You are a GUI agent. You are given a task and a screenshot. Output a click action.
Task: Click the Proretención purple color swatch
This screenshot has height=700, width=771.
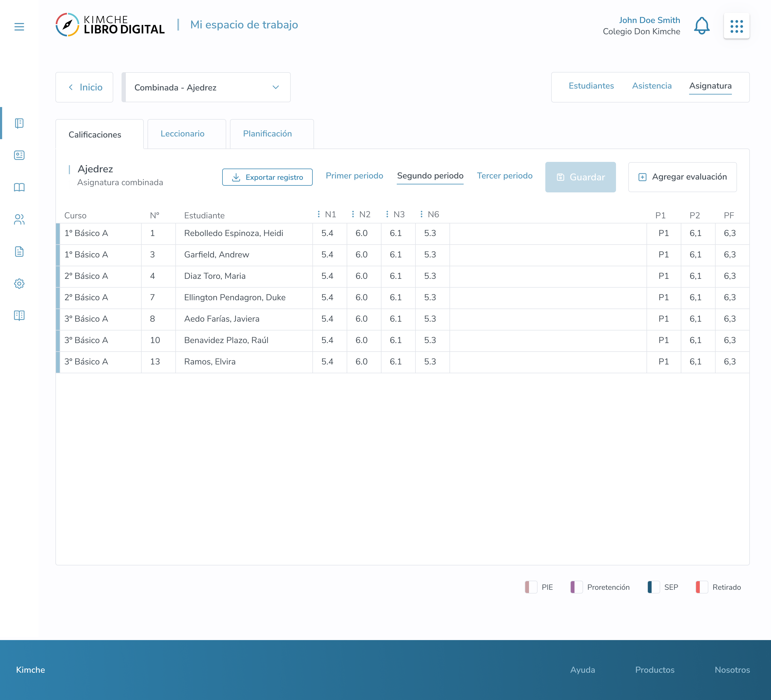click(576, 587)
